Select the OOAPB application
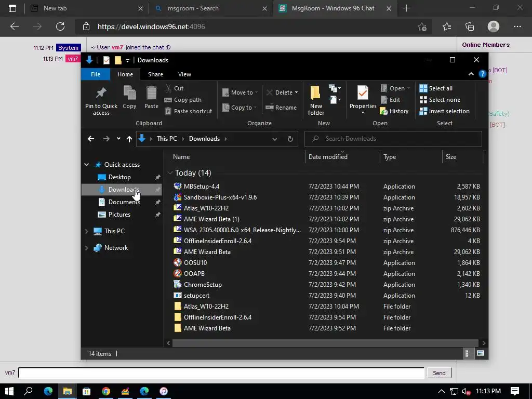 point(194,273)
